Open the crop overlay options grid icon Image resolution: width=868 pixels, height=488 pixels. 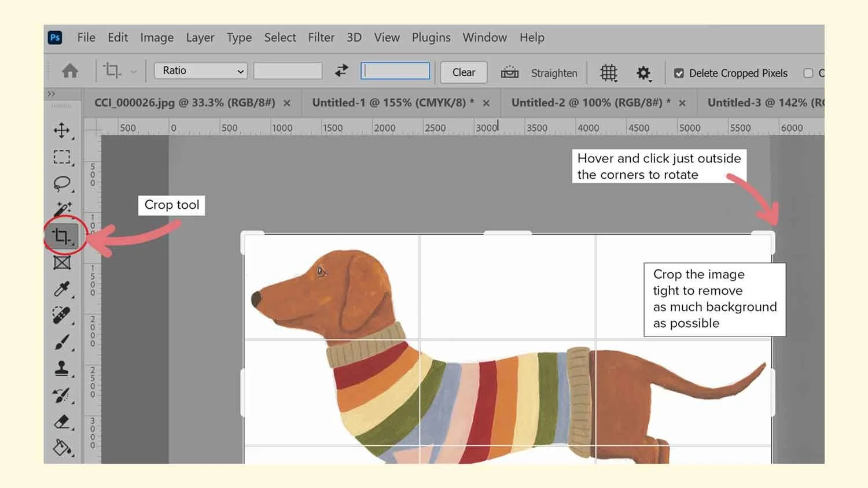pos(608,73)
